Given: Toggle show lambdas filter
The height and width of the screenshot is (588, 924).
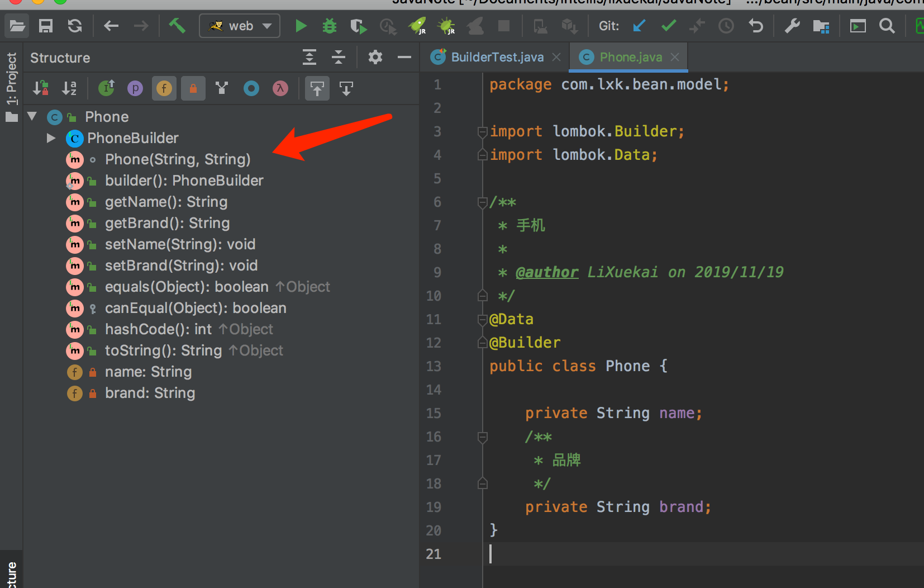Looking at the screenshot, I should [x=280, y=88].
